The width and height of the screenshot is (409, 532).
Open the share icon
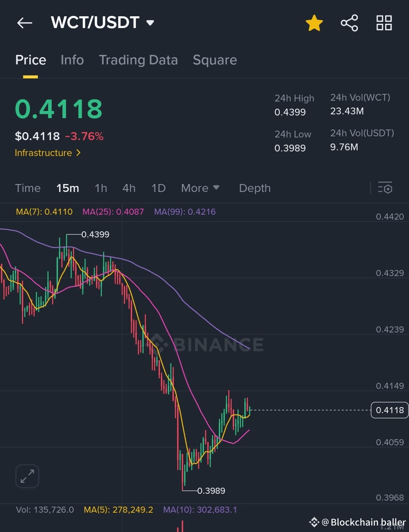coord(349,23)
